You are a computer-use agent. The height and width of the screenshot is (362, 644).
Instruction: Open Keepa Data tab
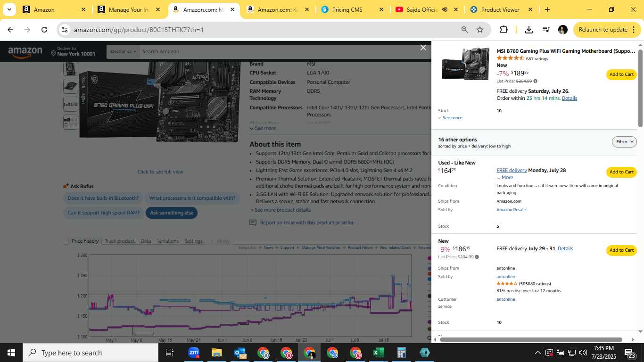tap(146, 241)
